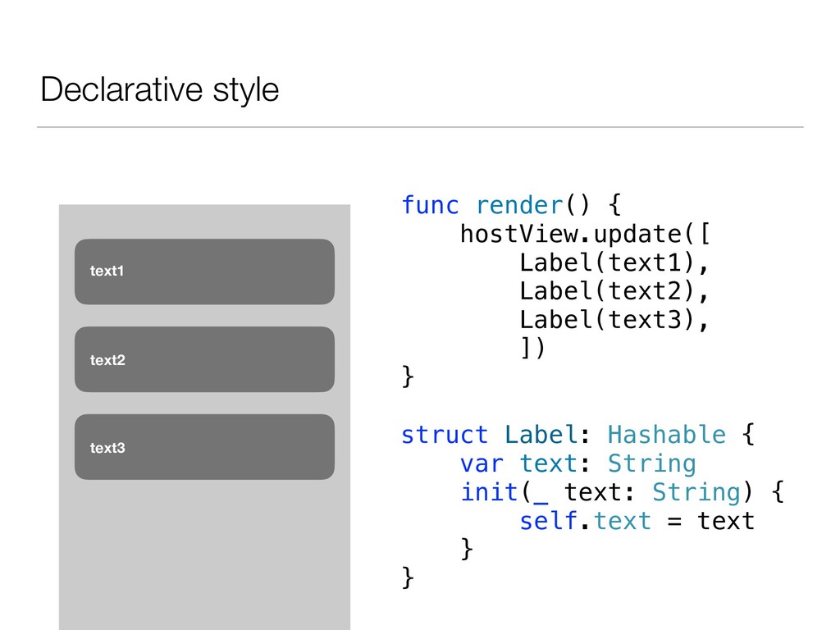Click the 'hostView.update([' code line
The height and width of the screenshot is (630, 840).
point(585,234)
